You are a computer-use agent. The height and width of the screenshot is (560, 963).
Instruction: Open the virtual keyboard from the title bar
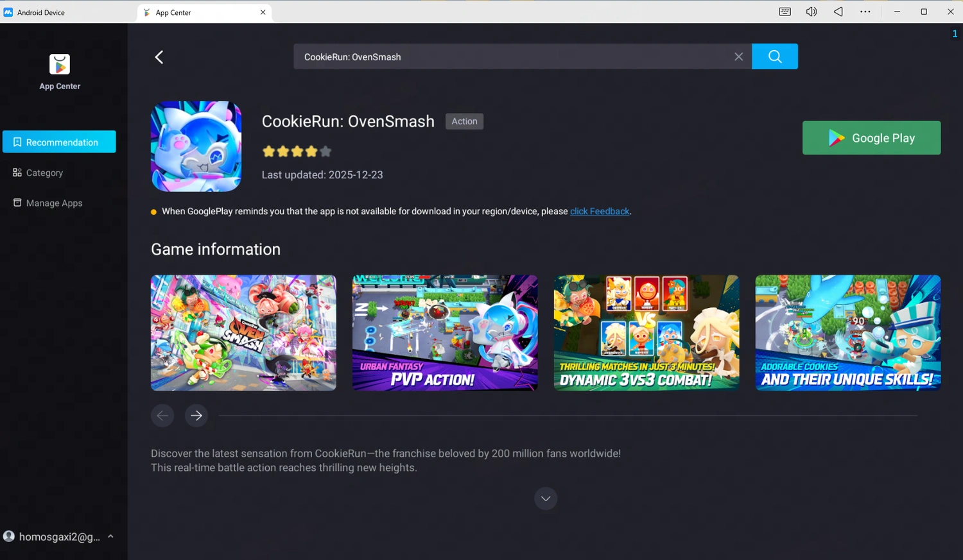[x=785, y=12]
